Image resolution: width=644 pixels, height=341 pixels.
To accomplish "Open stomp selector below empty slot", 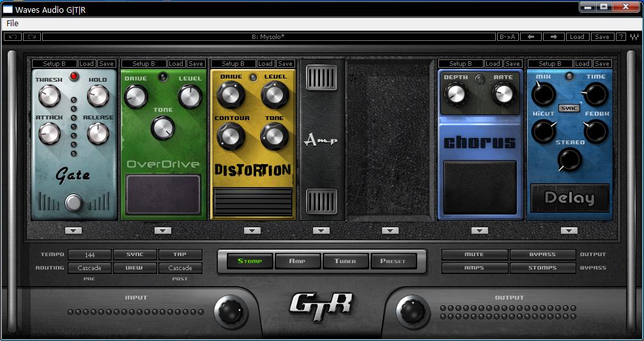I will (x=390, y=231).
